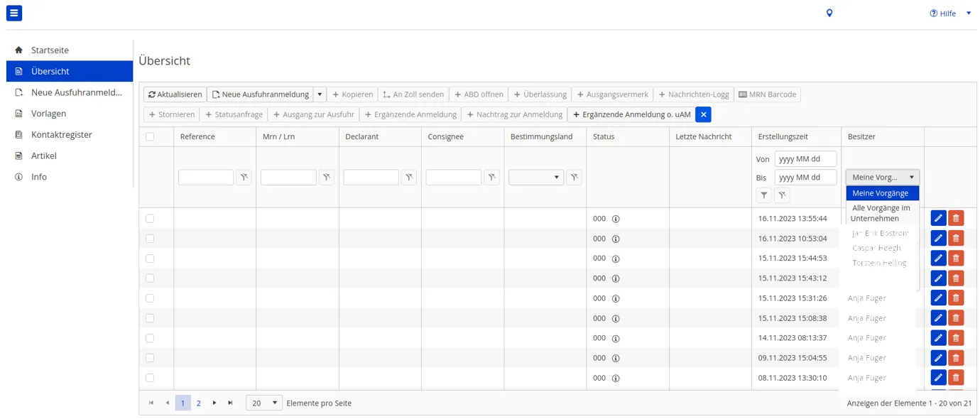Click the red trash icon in first row

(x=956, y=219)
